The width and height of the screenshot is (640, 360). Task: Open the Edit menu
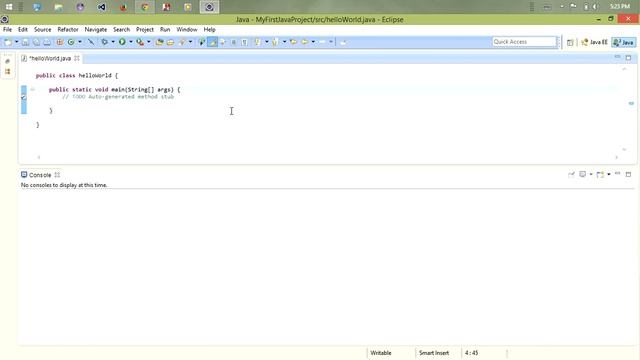[x=23, y=29]
